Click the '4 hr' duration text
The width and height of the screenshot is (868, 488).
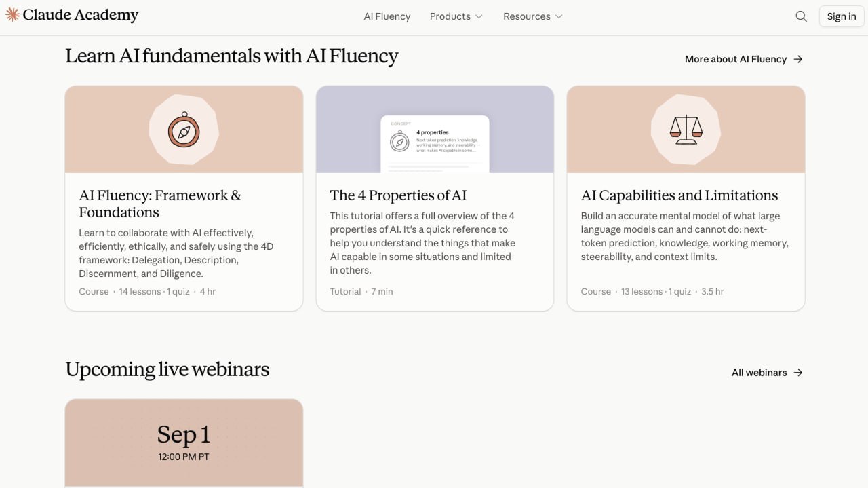(x=208, y=292)
